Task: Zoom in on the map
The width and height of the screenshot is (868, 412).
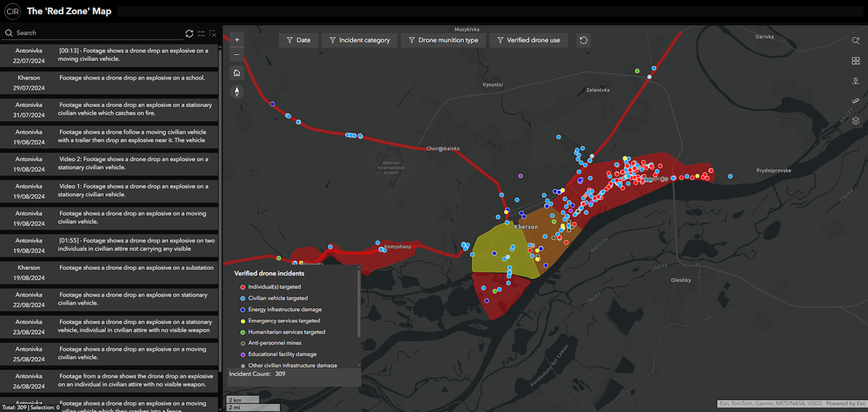Action: pos(237,40)
